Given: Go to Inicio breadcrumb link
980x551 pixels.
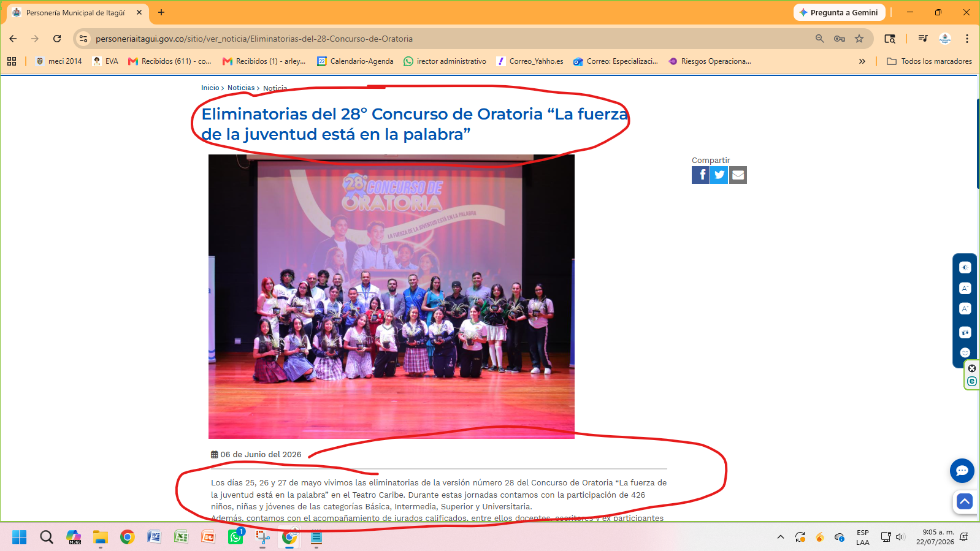Looking at the screenshot, I should pos(210,88).
